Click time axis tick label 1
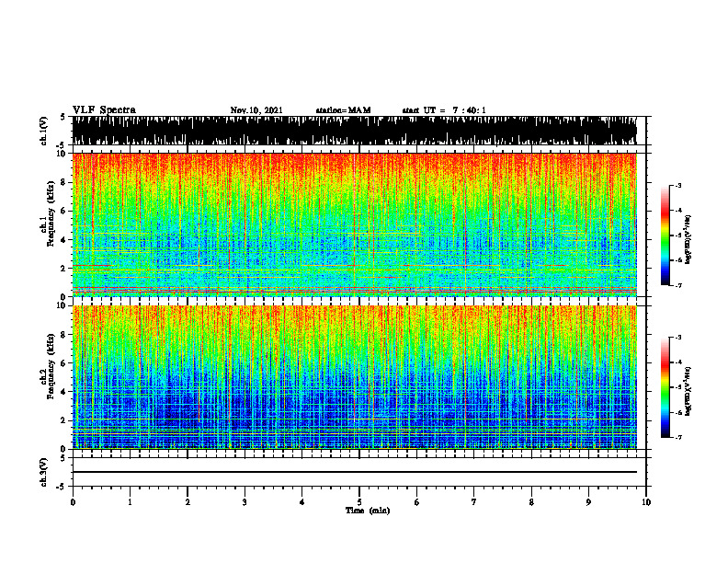The width and height of the screenshot is (728, 563). pos(130,502)
